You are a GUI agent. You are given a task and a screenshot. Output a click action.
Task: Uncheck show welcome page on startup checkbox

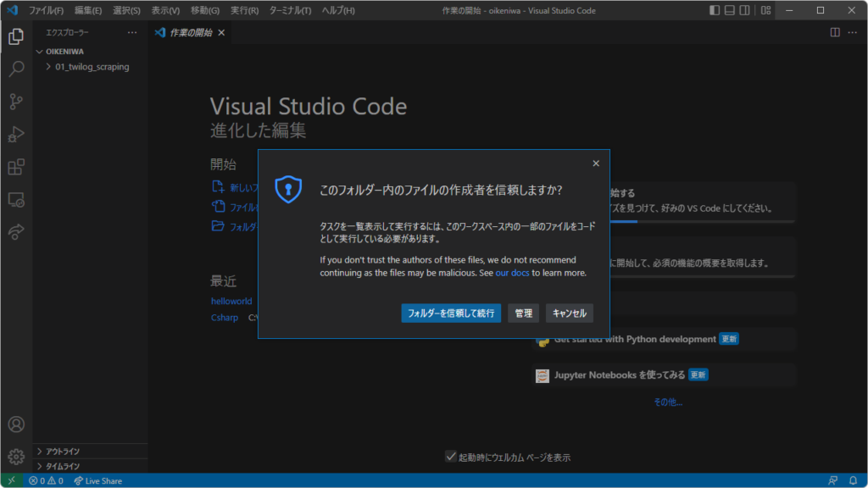click(451, 457)
